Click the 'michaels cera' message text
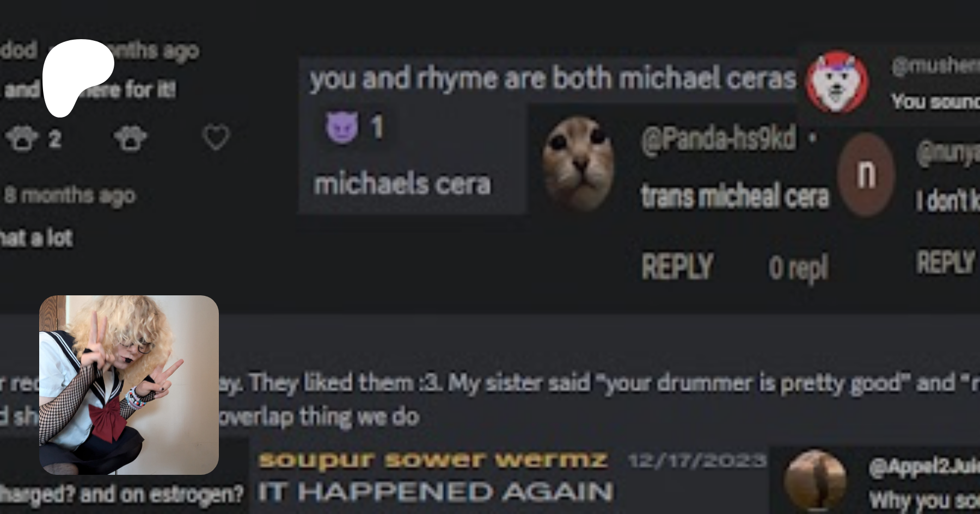The height and width of the screenshot is (514, 980). 402,184
